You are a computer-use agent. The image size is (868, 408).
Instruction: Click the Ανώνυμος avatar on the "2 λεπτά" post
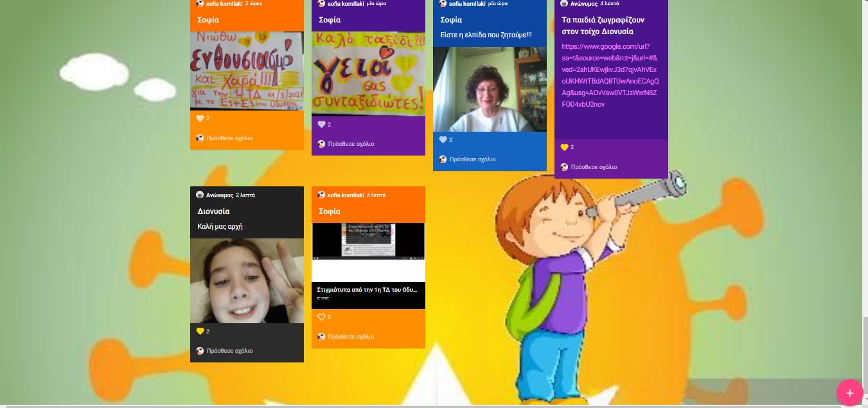coord(200,195)
